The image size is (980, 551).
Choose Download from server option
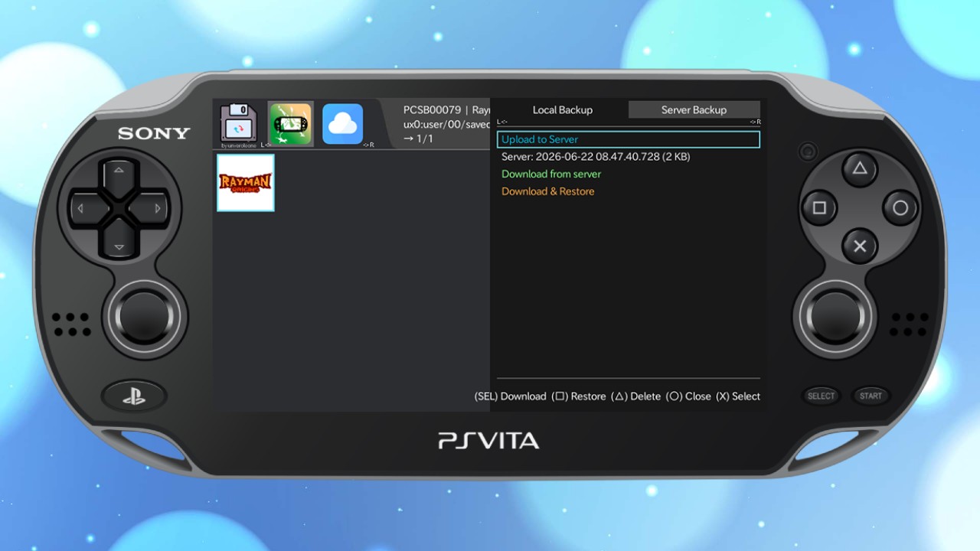tap(551, 174)
